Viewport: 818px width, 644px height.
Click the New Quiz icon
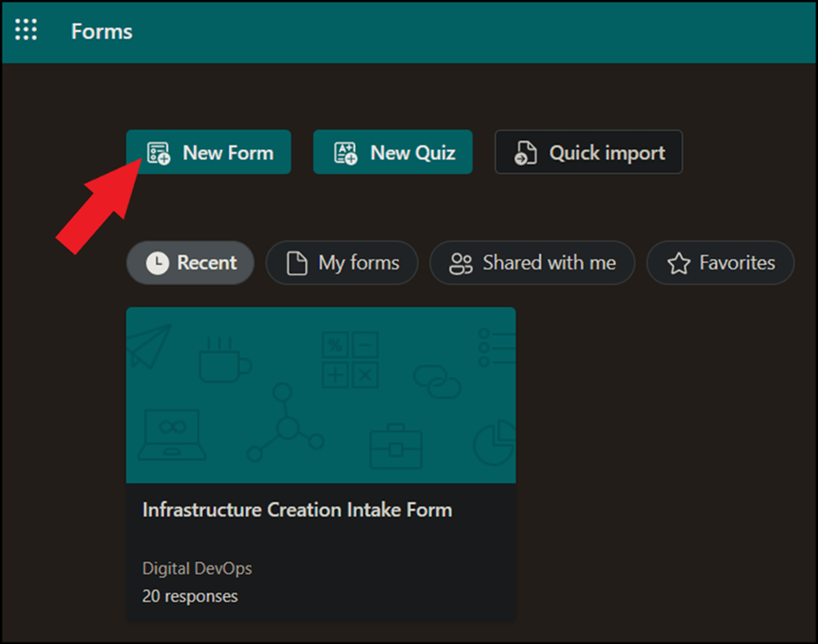pyautogui.click(x=346, y=153)
